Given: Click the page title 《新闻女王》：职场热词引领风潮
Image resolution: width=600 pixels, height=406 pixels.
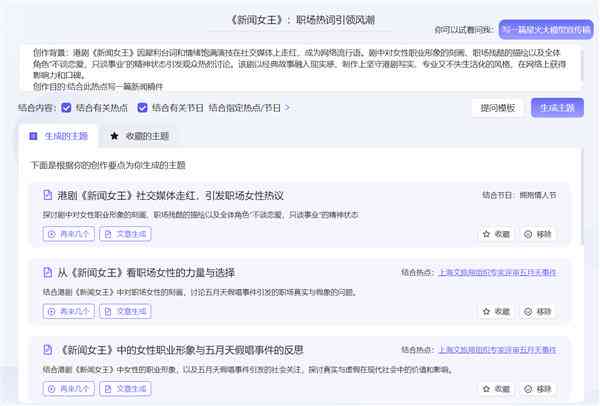Looking at the screenshot, I should 302,20.
